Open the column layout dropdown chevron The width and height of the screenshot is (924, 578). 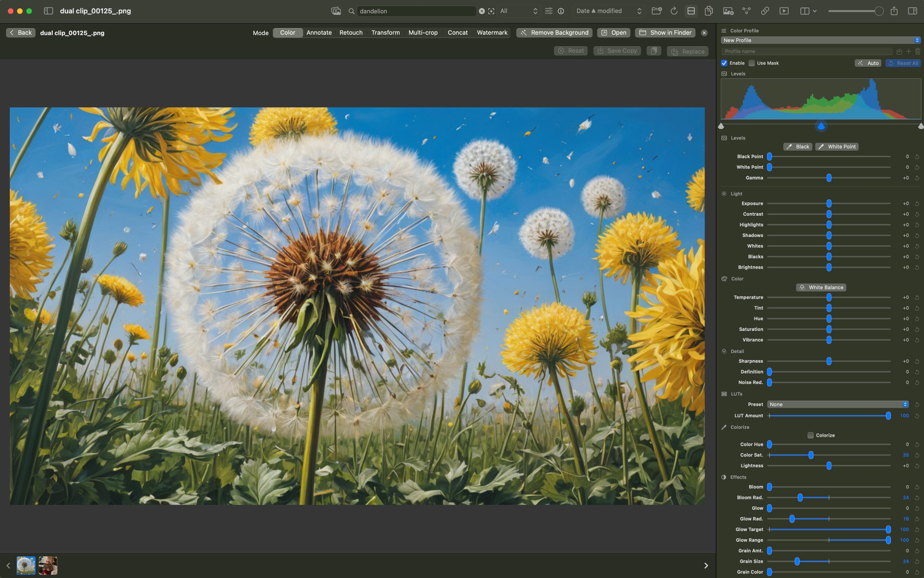815,11
